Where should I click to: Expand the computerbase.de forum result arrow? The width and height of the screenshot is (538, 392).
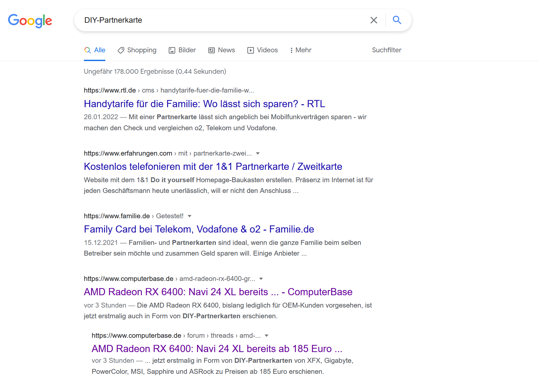(267, 335)
